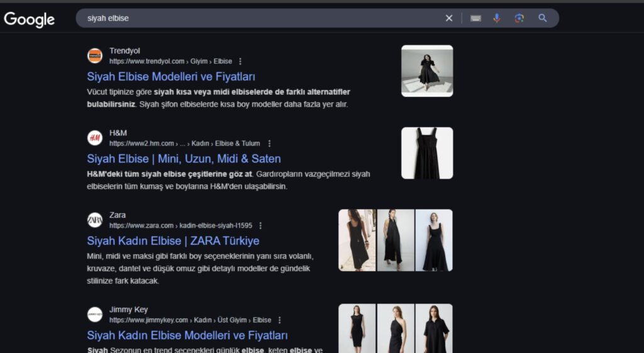Click the Jimmy Key favicon
This screenshot has width=644, height=353.
[95, 315]
